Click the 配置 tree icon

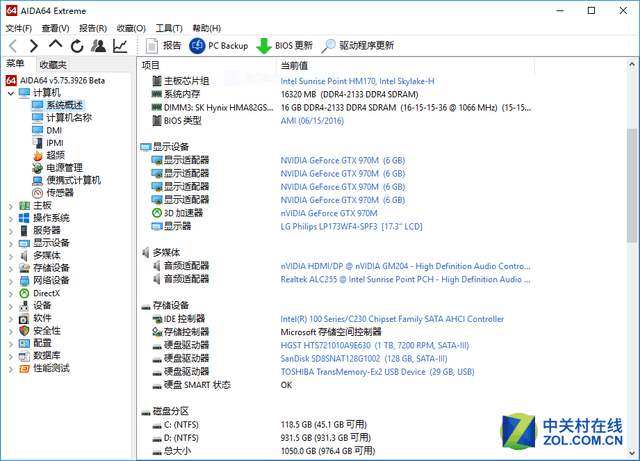[x=24, y=343]
